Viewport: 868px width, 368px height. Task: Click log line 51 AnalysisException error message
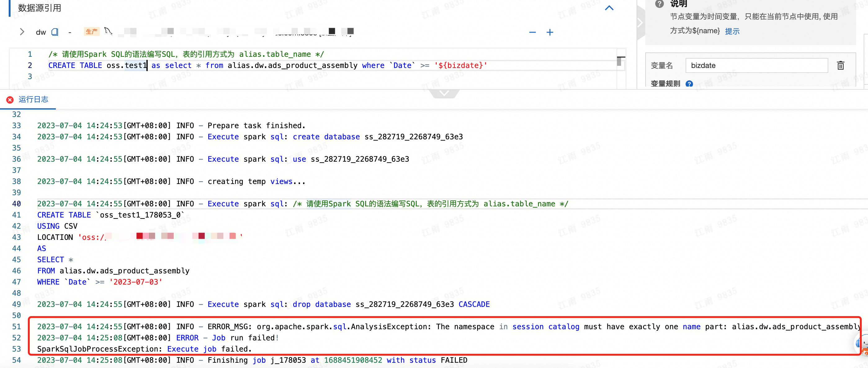pyautogui.click(x=448, y=326)
